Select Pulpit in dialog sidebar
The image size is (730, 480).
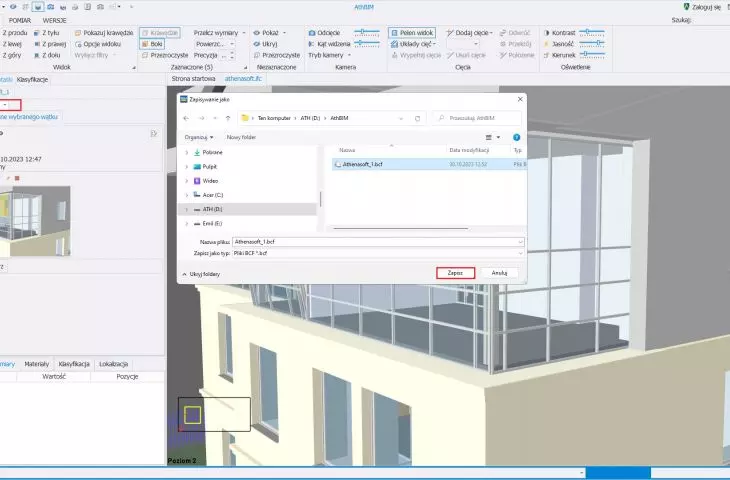(210, 167)
